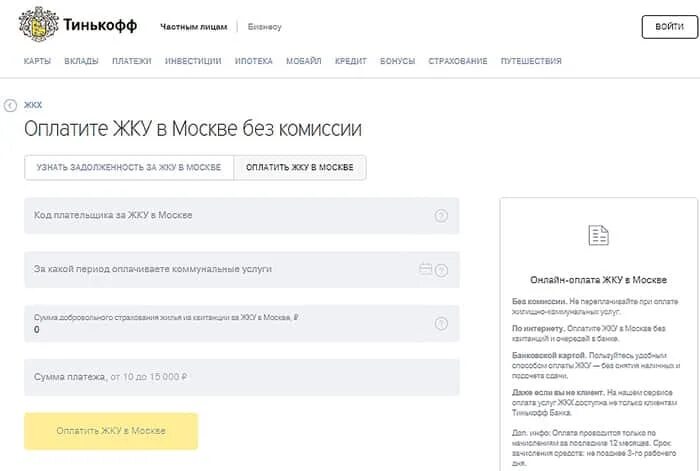Viewport: 700px width, 471px height.
Task: Click the heading Онлайн-оплата ЖКУ в Москве
Action: 599,280
